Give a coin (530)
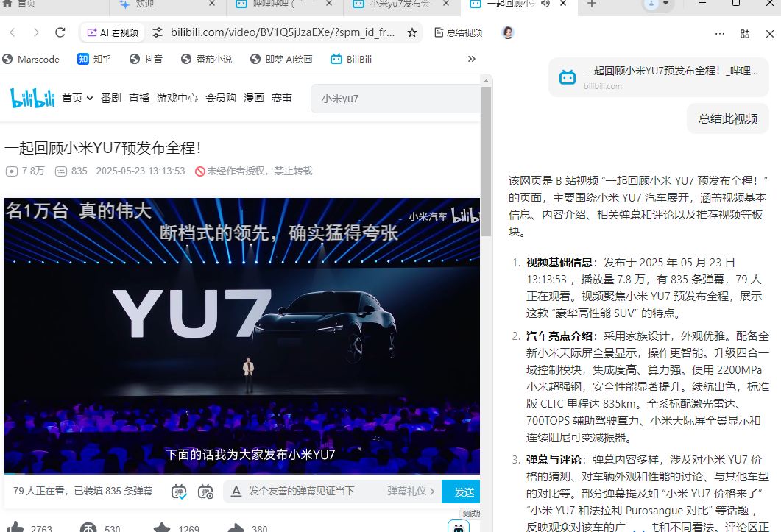The height and width of the screenshot is (532, 781). click(100, 528)
